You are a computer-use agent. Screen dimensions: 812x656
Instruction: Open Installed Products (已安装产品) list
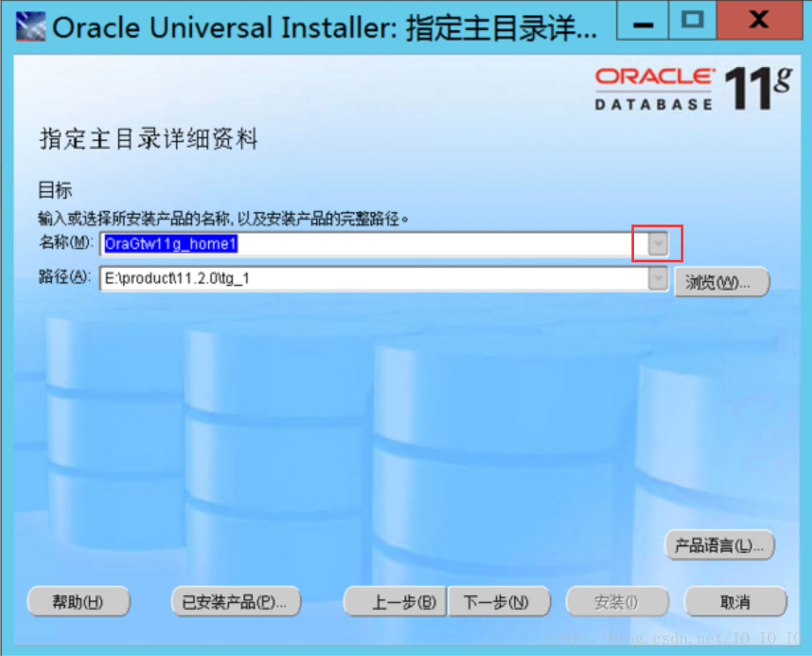tap(236, 601)
